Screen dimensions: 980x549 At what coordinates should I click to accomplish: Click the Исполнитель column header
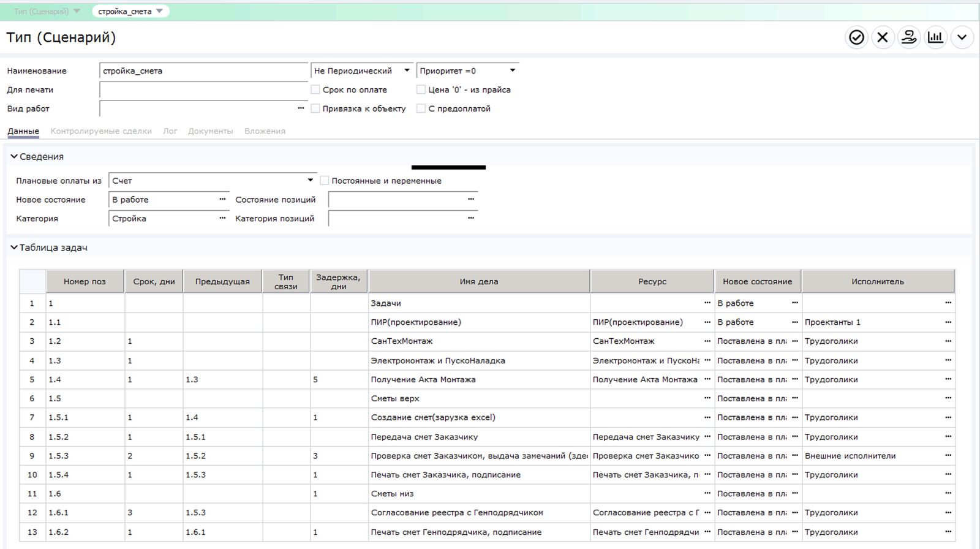878,282
